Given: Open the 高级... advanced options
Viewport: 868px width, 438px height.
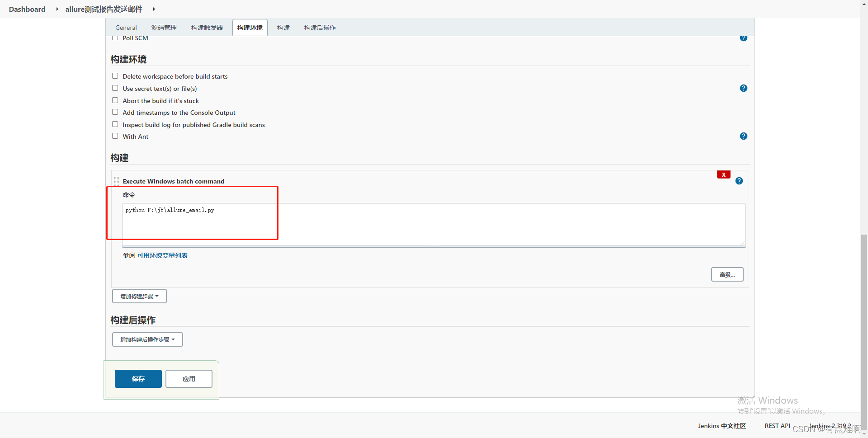Looking at the screenshot, I should pyautogui.click(x=727, y=274).
